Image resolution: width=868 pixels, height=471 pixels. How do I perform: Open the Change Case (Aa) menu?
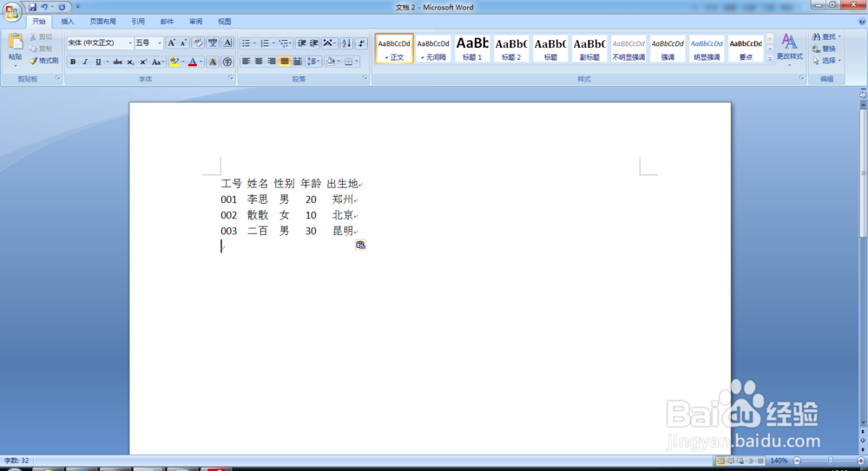[157, 62]
